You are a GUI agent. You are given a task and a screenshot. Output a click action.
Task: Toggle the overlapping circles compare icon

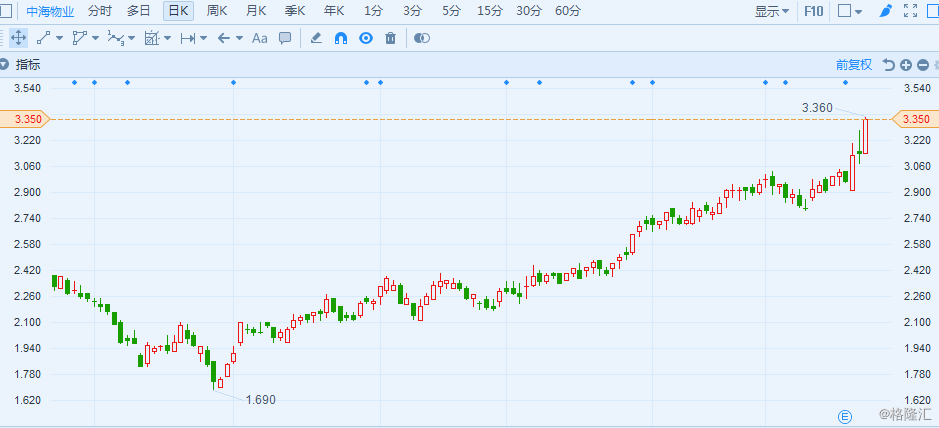click(x=422, y=38)
